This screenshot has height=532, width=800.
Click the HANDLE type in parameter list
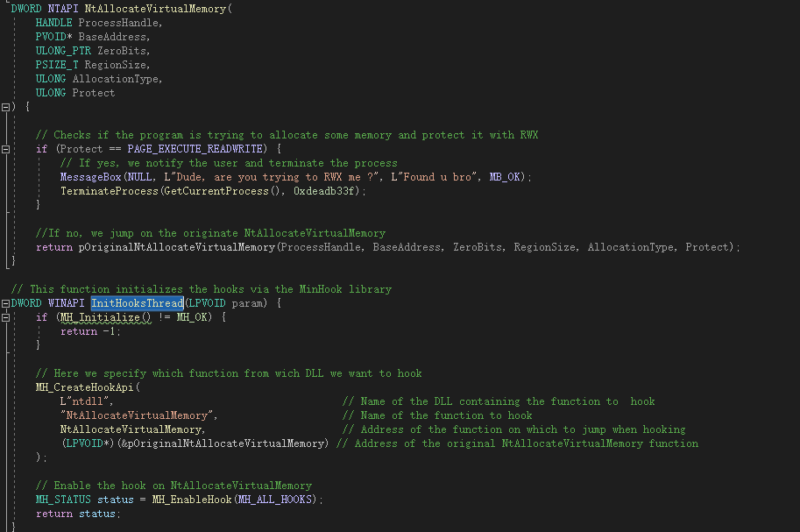(53, 23)
